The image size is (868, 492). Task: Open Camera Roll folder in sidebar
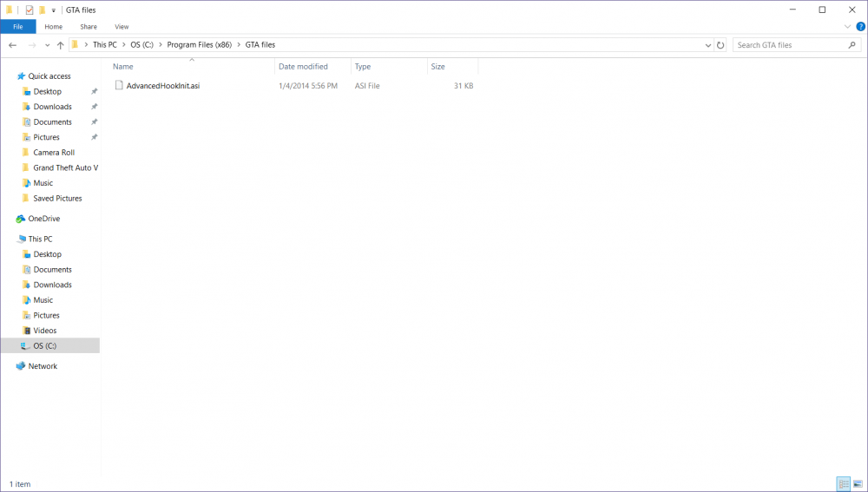[x=54, y=152]
